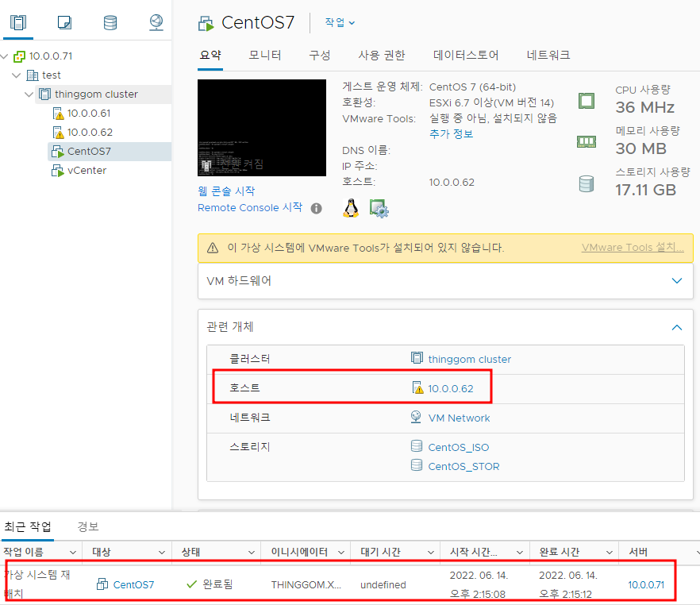The width and height of the screenshot is (700, 605).
Task: Select the CentOS7 VM in the tree
Action: tap(89, 152)
